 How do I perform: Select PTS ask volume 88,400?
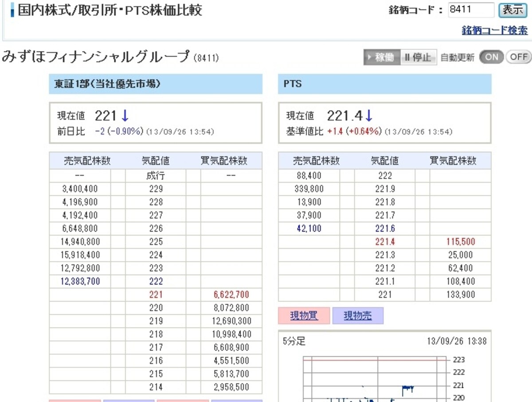pos(309,176)
